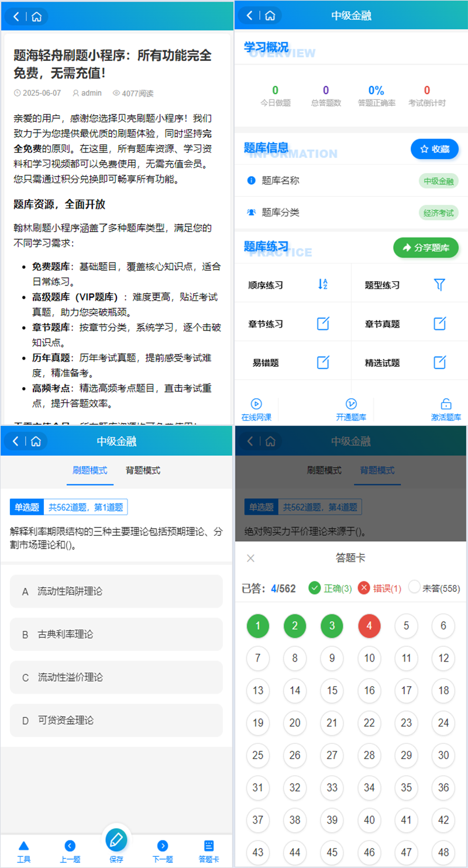Tap the 顺序练习 A-Z sort icon

pyautogui.click(x=323, y=284)
